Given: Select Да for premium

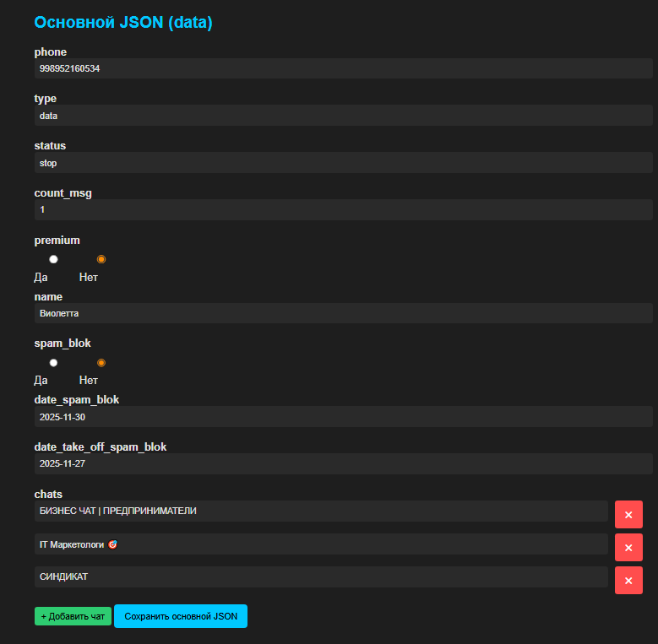Looking at the screenshot, I should [53, 259].
